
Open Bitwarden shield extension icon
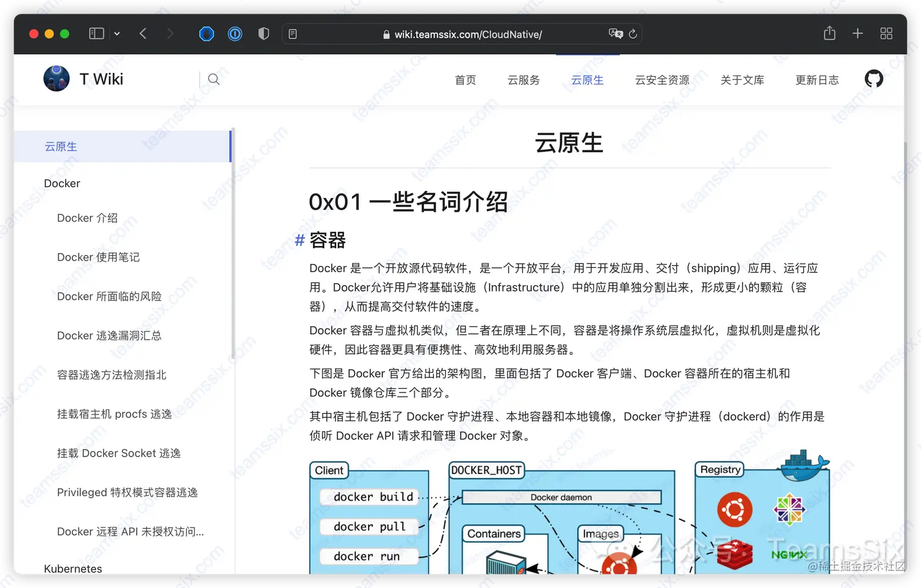pos(206,33)
